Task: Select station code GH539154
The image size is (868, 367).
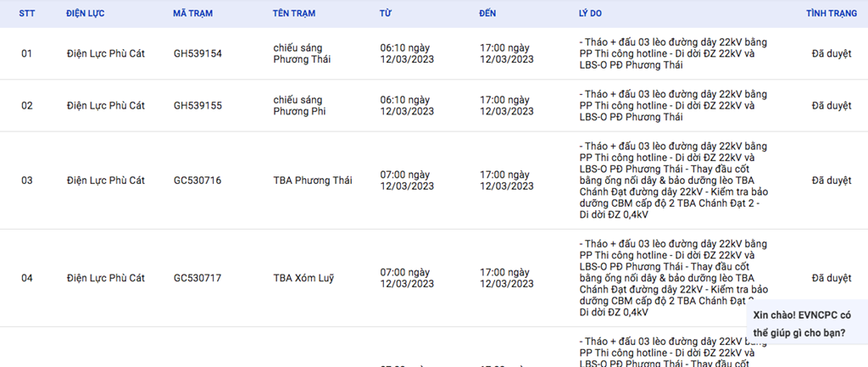Action: point(198,53)
